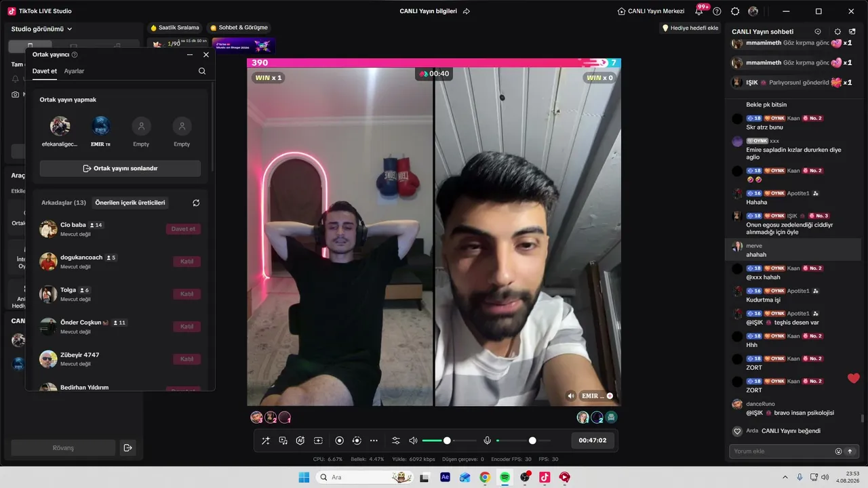Screen dimensions: 868x488
Task: Click the sparkle screen icon in toolbar
Action: click(318, 441)
